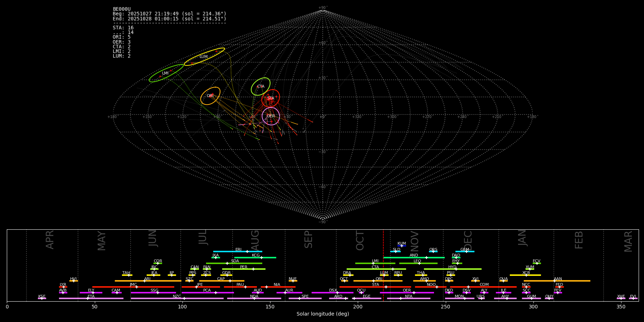The height and width of the screenshot is (322, 644).
Task: Click the -90 south pole label
Action: pyautogui.click(x=322, y=222)
